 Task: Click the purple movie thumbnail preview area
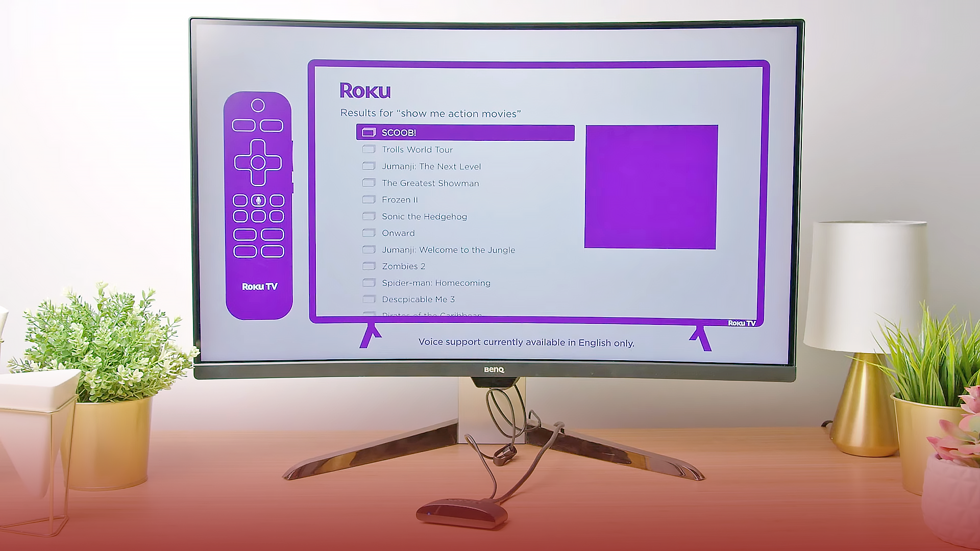pyautogui.click(x=651, y=187)
